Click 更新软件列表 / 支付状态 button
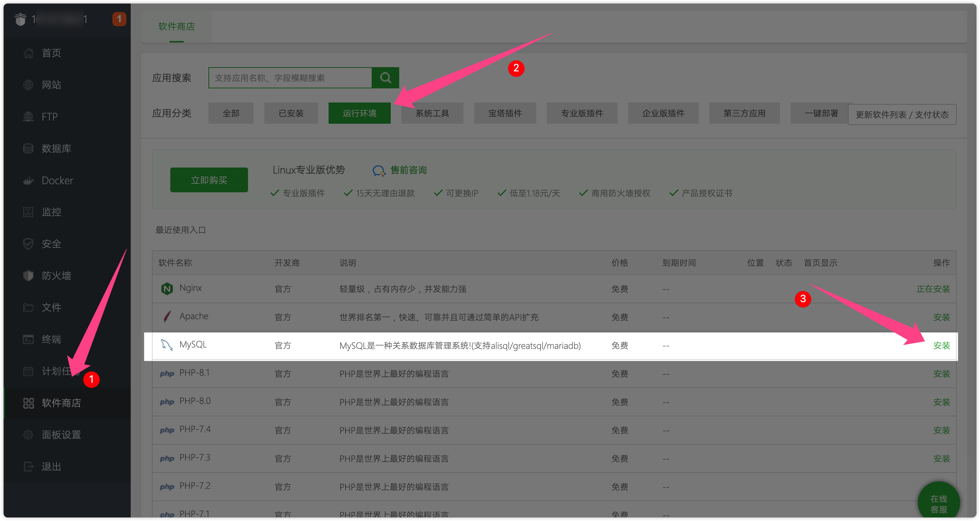This screenshot has width=980, height=521. coord(902,115)
